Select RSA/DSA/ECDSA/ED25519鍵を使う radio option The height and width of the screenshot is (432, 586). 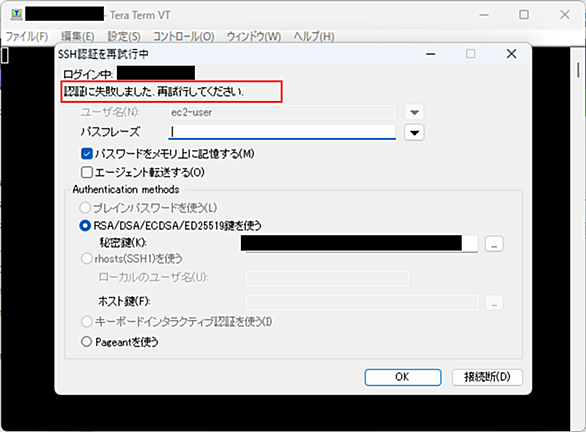pos(85,225)
